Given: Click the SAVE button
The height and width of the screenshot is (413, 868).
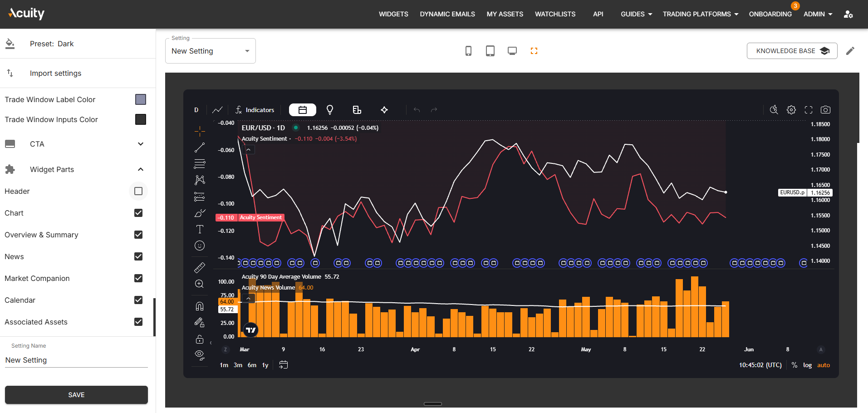Looking at the screenshot, I should point(76,395).
